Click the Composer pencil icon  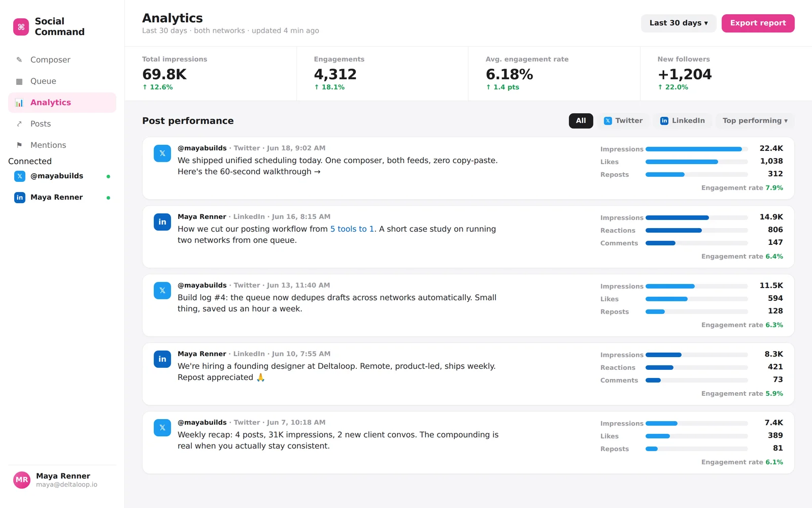coord(19,60)
